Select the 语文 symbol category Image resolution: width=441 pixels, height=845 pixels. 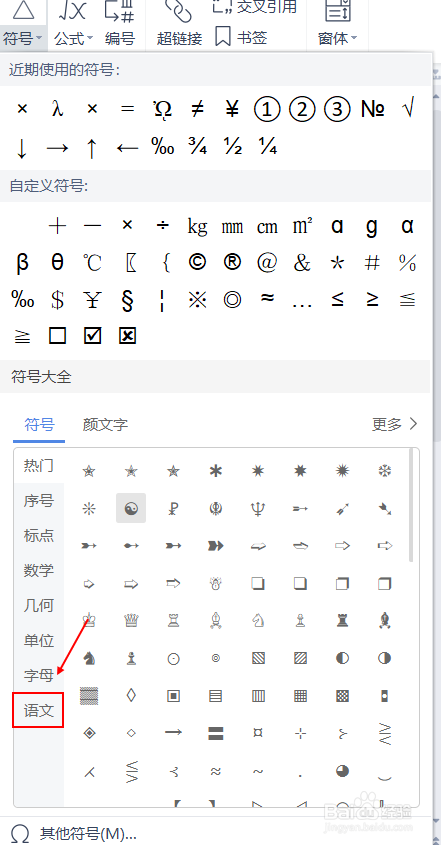coord(38,710)
